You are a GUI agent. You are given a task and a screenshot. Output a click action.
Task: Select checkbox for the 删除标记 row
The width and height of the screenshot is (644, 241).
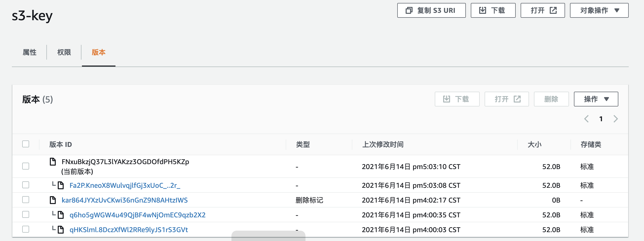pyautogui.click(x=26, y=200)
